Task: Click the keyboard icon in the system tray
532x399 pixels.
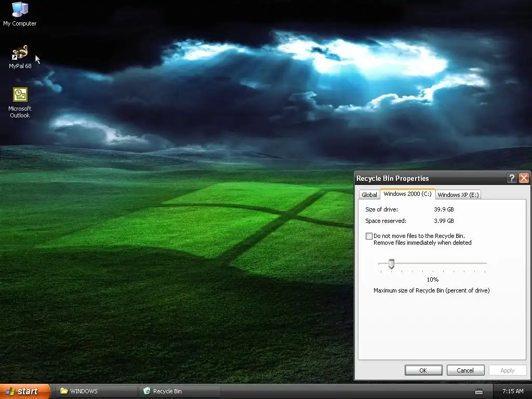Action: [x=478, y=392]
